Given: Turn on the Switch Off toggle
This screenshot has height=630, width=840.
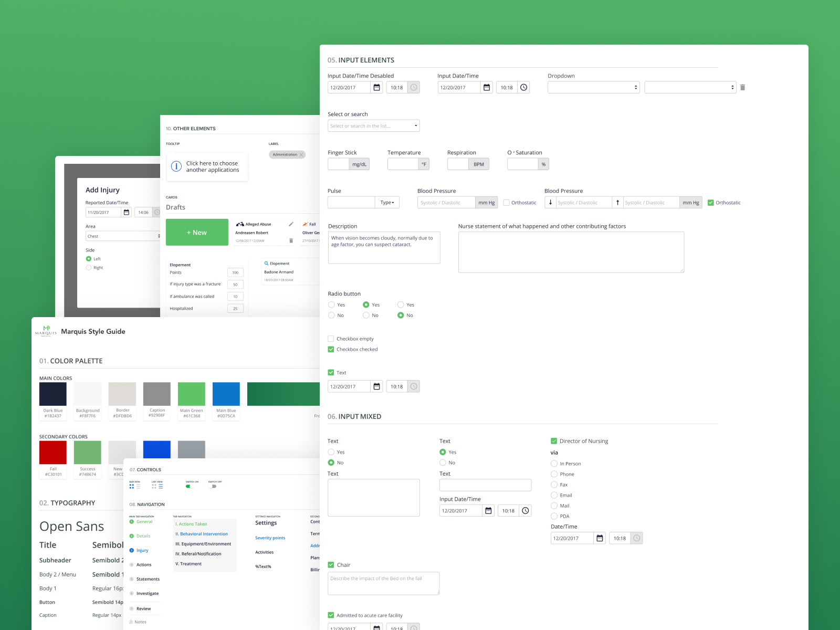Looking at the screenshot, I should (x=212, y=486).
